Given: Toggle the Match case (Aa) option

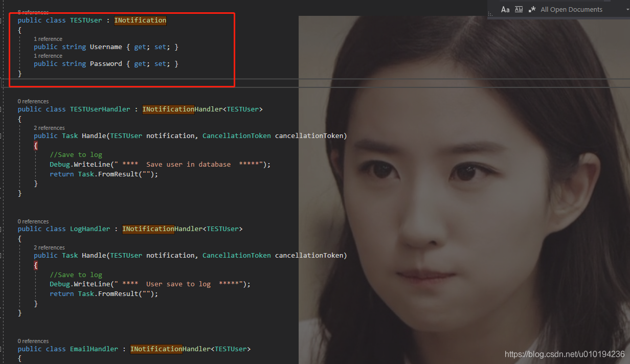Looking at the screenshot, I should [505, 9].
